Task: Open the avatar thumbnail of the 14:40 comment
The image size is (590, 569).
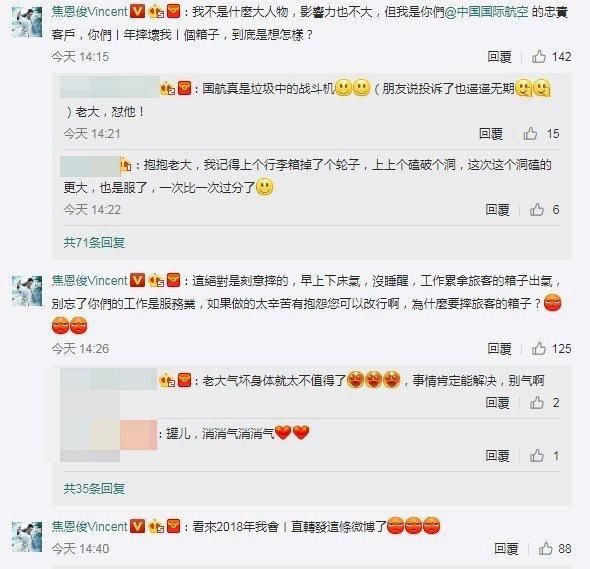Action: click(27, 537)
